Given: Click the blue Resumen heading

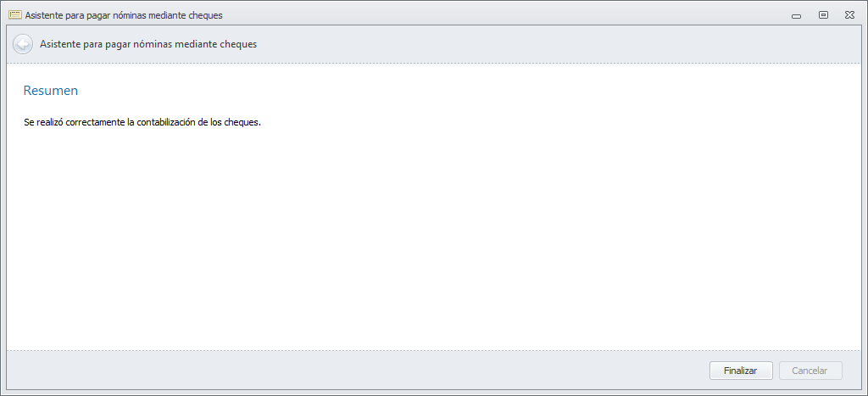Looking at the screenshot, I should 51,90.
